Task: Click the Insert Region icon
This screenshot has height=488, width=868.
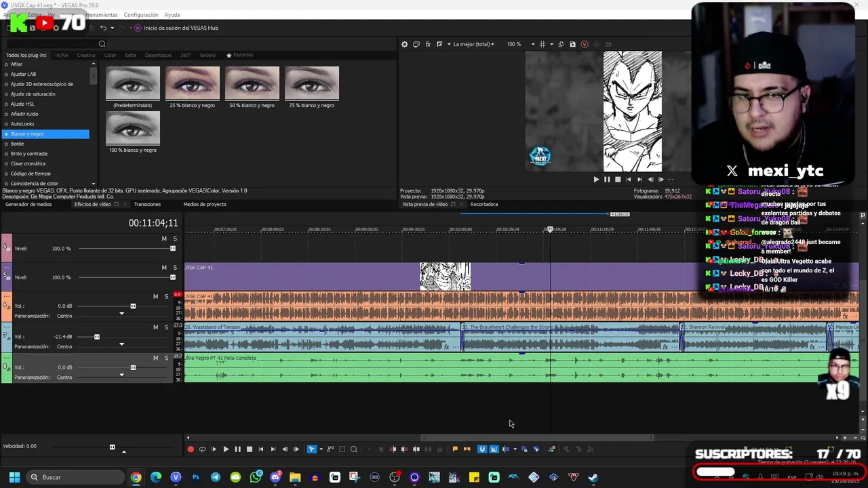Action: [x=467, y=449]
